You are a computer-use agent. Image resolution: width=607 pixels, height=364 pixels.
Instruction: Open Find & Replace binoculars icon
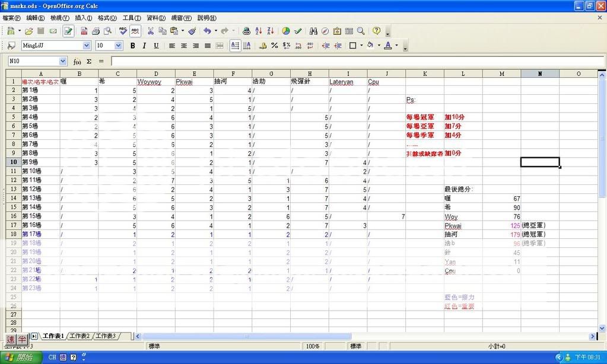[313, 31]
